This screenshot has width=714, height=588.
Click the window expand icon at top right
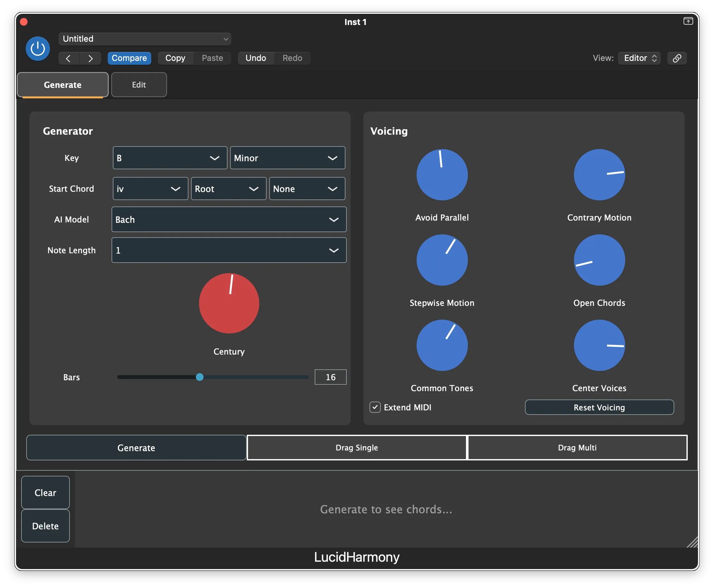(688, 21)
